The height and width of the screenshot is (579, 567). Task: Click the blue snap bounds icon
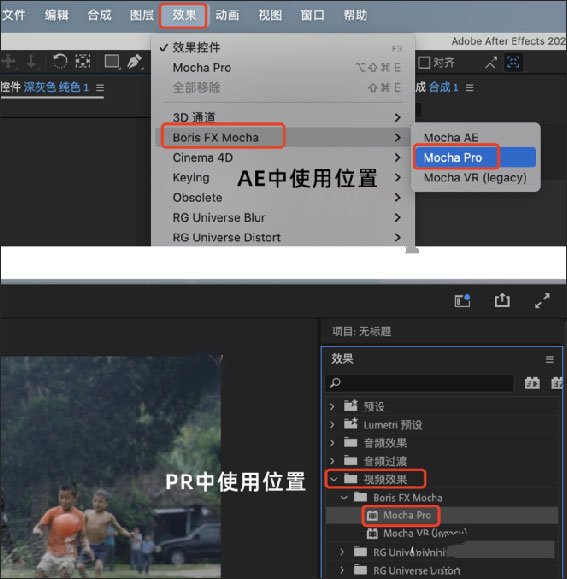513,62
